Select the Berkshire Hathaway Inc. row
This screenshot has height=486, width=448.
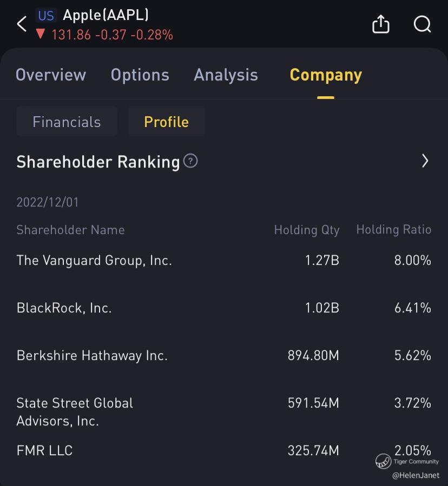click(92, 356)
